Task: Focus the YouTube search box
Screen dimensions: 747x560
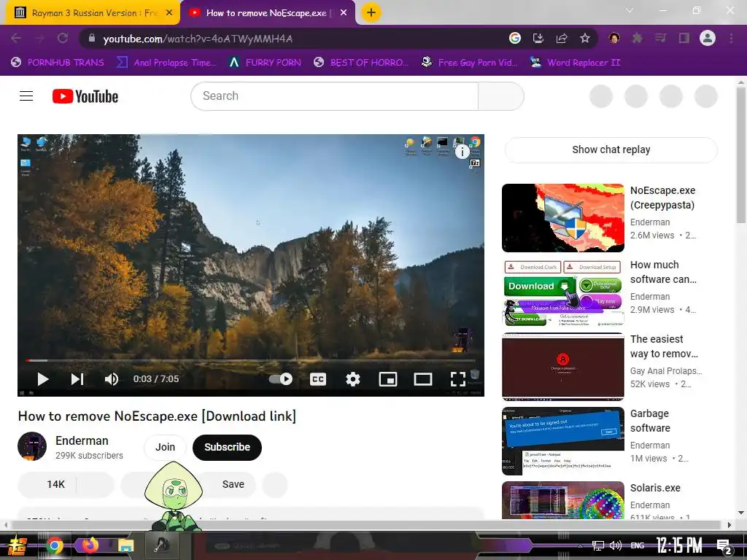Action: [x=334, y=96]
